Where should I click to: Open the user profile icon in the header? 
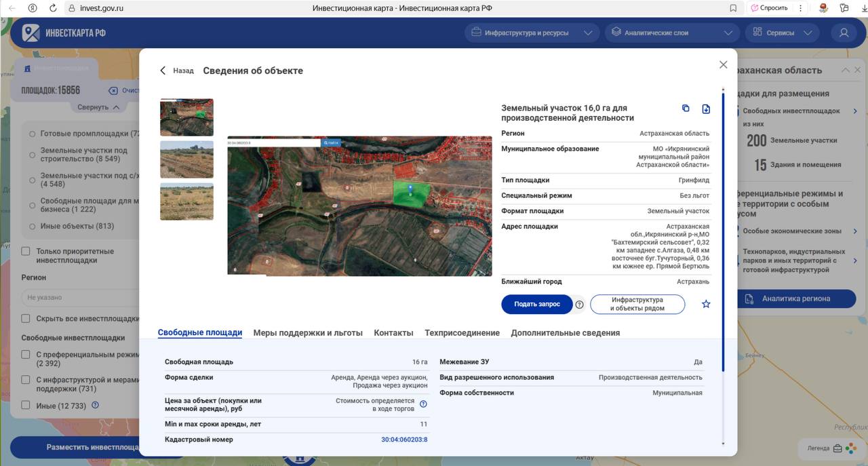[x=844, y=33]
